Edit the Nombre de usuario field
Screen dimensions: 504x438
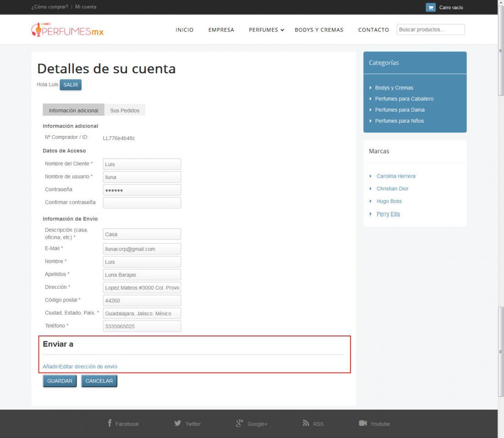pos(142,177)
